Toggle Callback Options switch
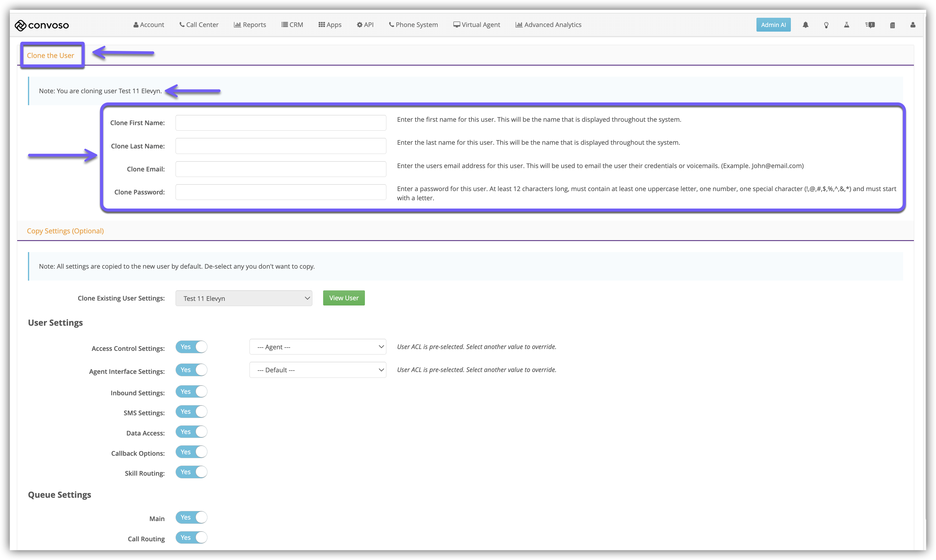 [191, 452]
